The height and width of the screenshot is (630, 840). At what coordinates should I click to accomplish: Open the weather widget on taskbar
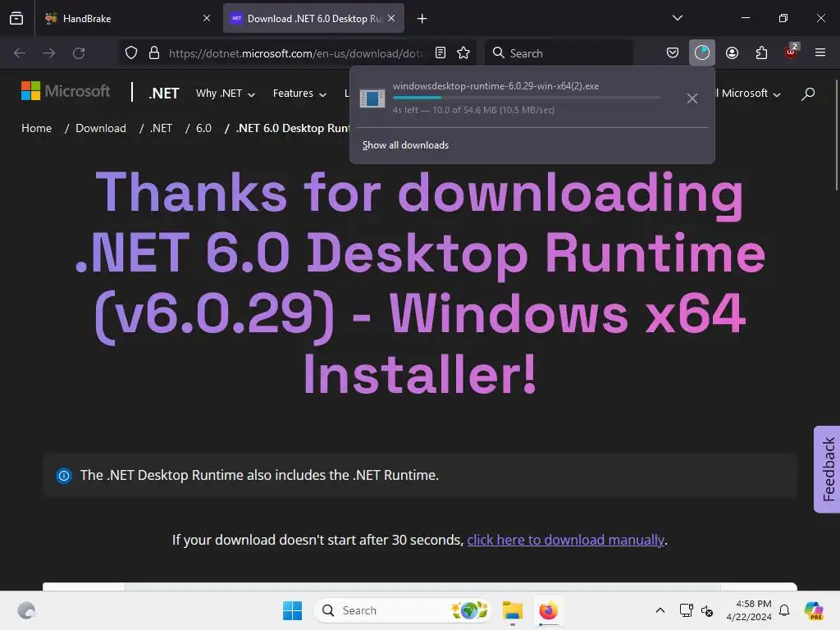click(x=25, y=610)
